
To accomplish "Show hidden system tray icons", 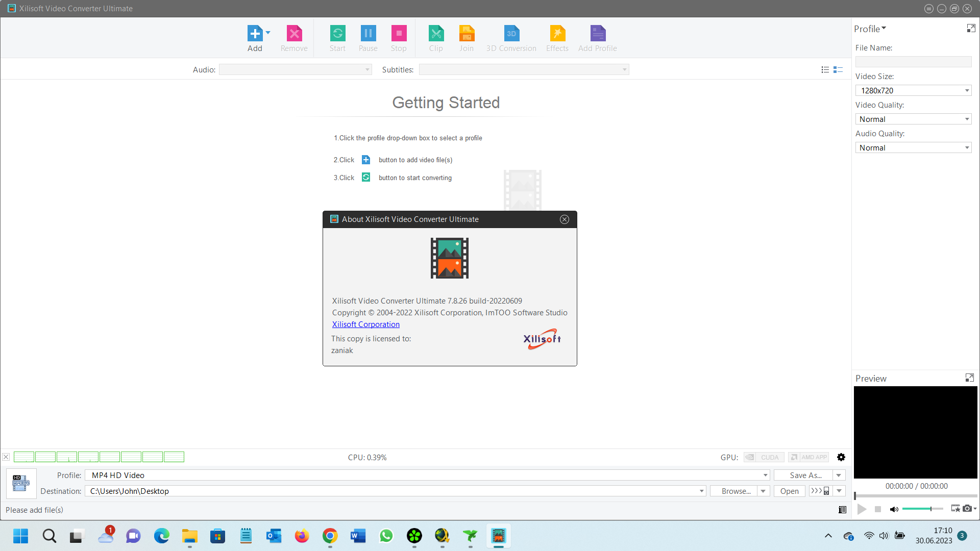I will point(828,536).
